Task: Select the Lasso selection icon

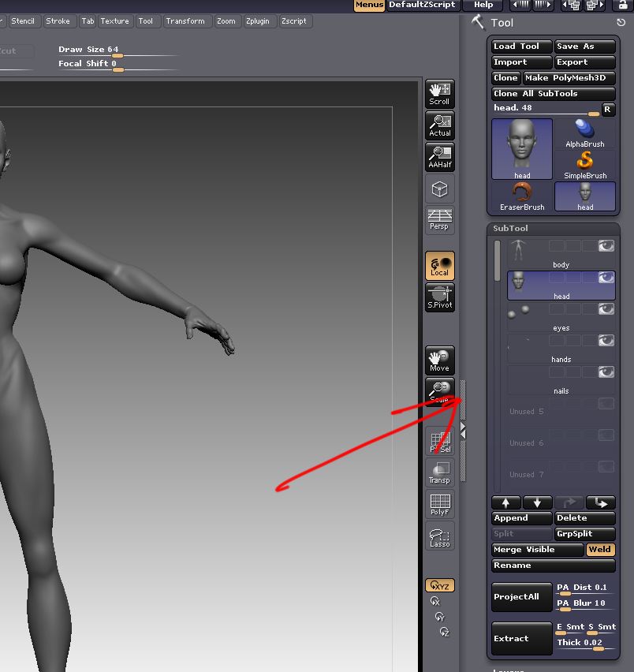Action: pos(439,536)
